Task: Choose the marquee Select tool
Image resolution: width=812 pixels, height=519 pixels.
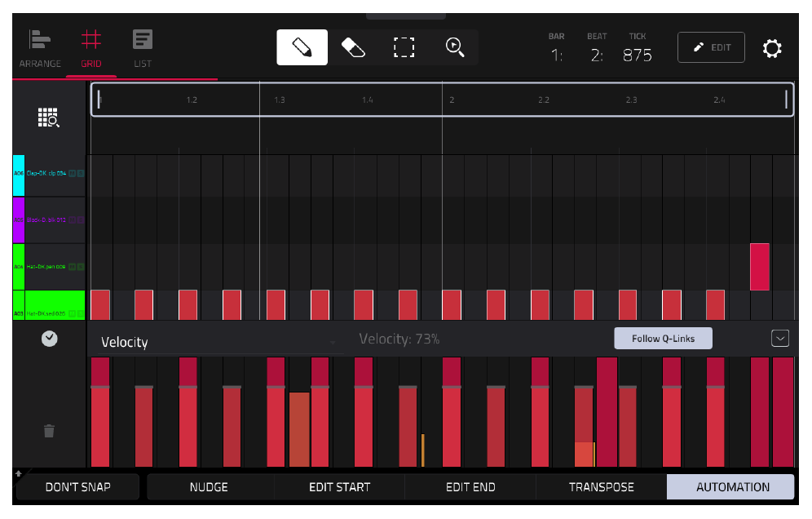Action: [x=404, y=47]
